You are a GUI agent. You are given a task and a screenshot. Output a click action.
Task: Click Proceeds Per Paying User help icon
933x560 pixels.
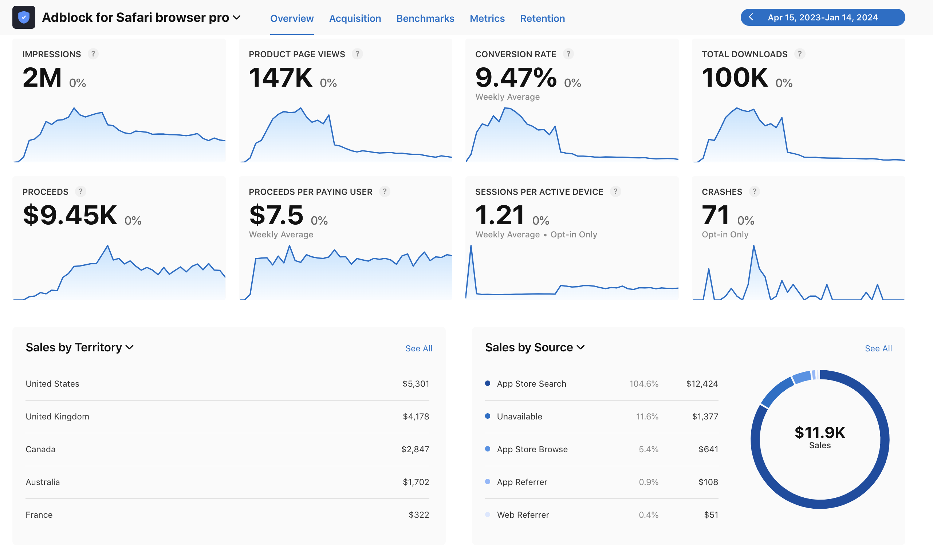point(385,192)
